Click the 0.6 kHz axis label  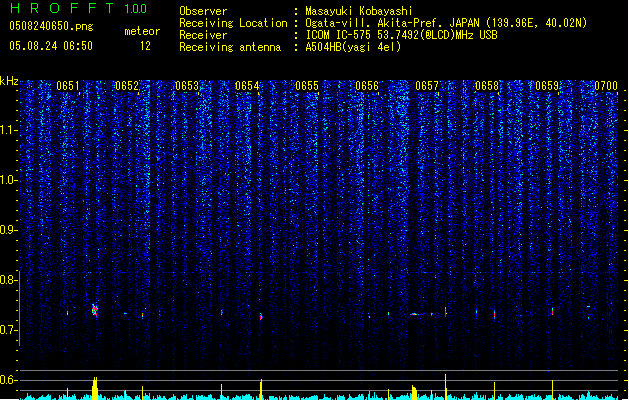8,380
